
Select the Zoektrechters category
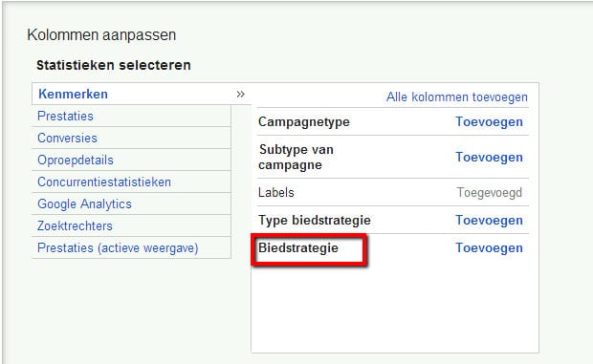click(75, 225)
